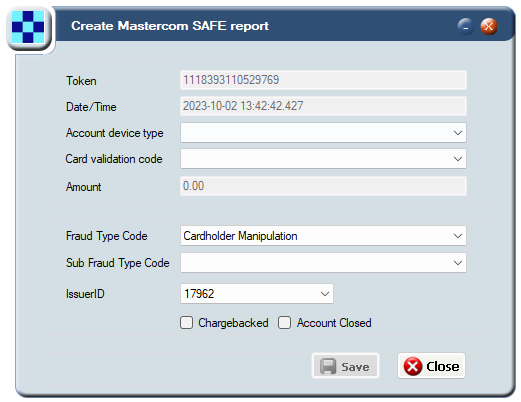
Task: Enable the Account Closed checkbox
Action: pyautogui.click(x=284, y=323)
